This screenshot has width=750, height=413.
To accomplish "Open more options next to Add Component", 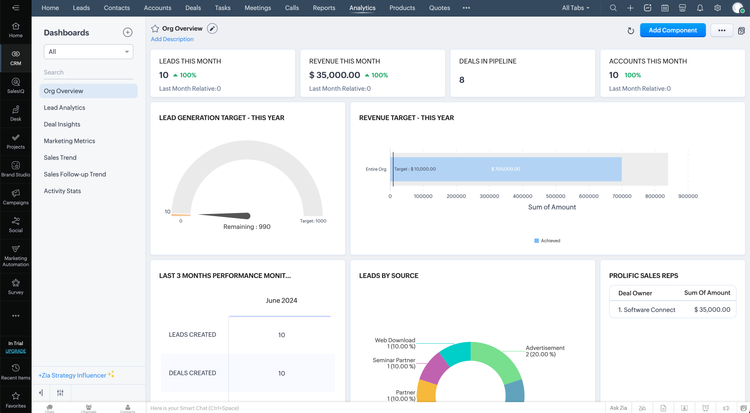I will coord(722,31).
